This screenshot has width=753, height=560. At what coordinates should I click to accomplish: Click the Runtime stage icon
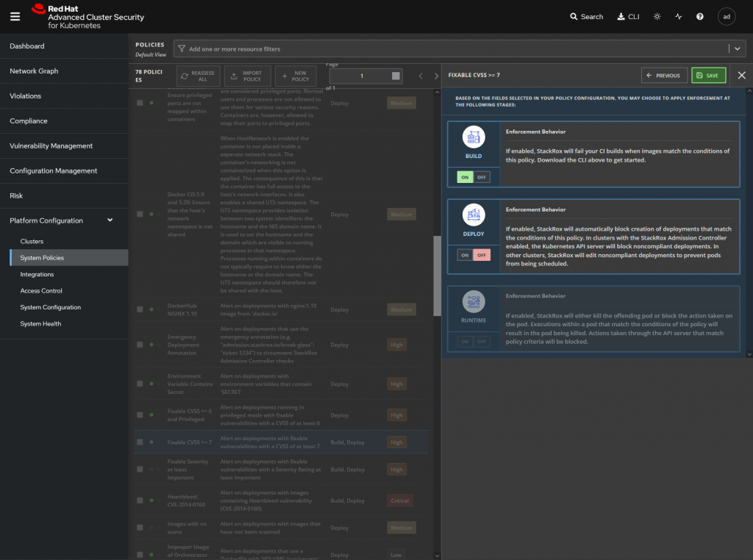pos(474,302)
